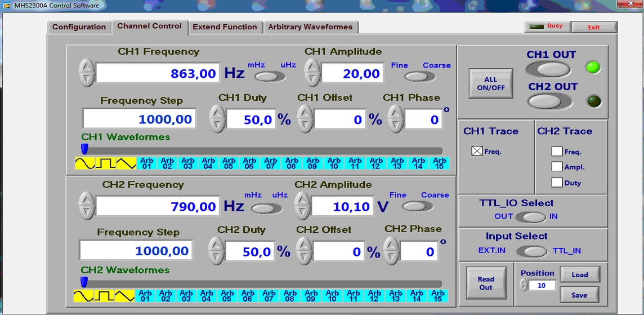The image size is (644, 315).
Task: Click the ALL ON/OFF button
Action: pyautogui.click(x=491, y=83)
